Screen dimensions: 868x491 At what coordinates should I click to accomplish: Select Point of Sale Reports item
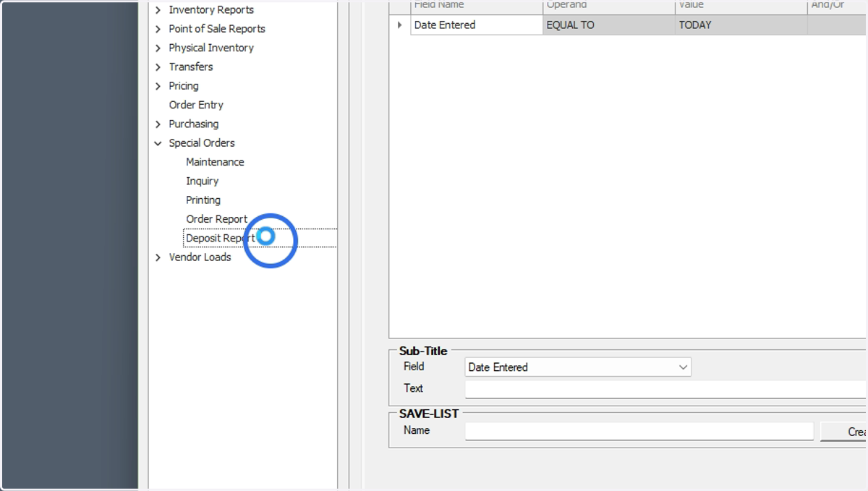(217, 29)
